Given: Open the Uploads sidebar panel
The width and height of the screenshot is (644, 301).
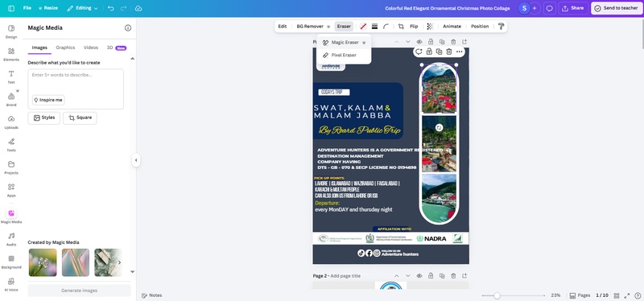Looking at the screenshot, I should coord(11,122).
